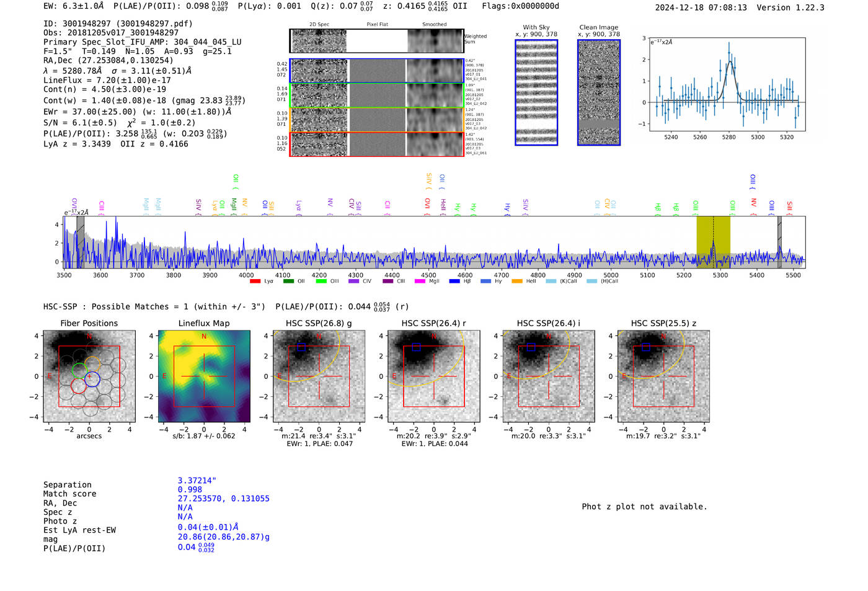This screenshot has width=868, height=591.
Task: Click the OIII lime legend swatch
Action: tap(321, 282)
